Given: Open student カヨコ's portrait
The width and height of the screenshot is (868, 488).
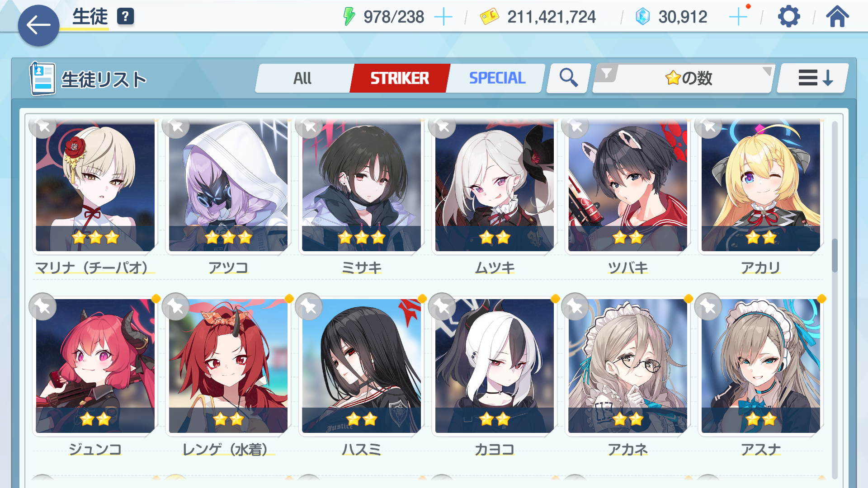Looking at the screenshot, I should pos(494,366).
